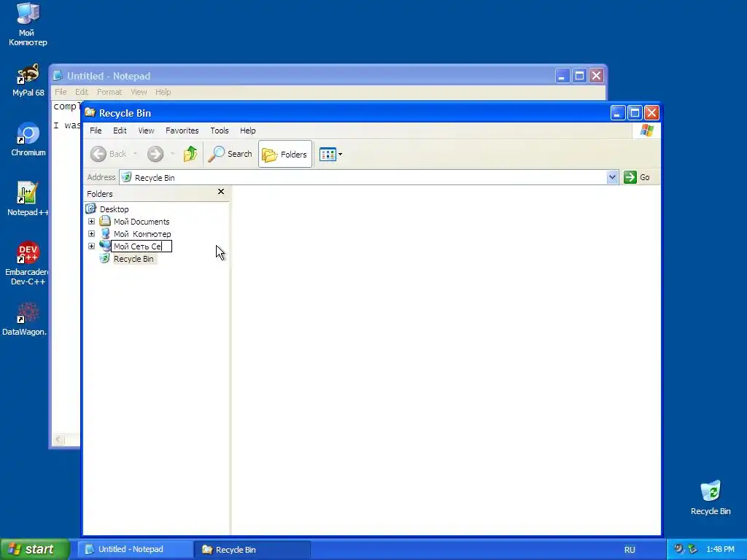
Task: Minimize the Recycle Bin window
Action: [x=617, y=113]
